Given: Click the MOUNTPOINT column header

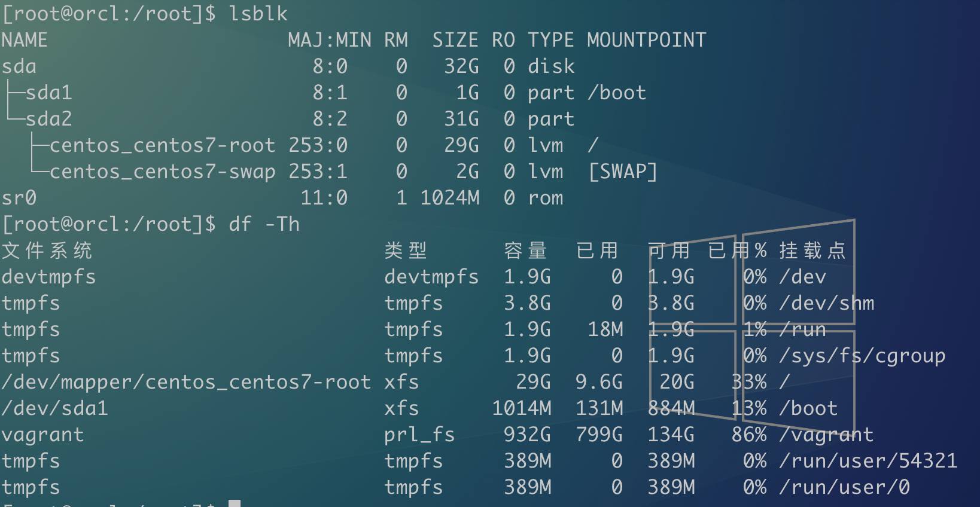Looking at the screenshot, I should (647, 40).
